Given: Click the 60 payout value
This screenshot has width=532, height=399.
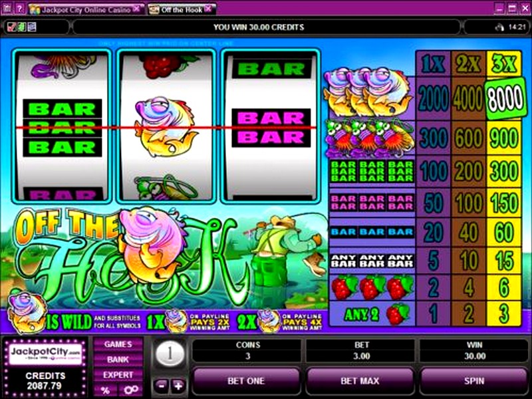Looking at the screenshot, I should [504, 232].
